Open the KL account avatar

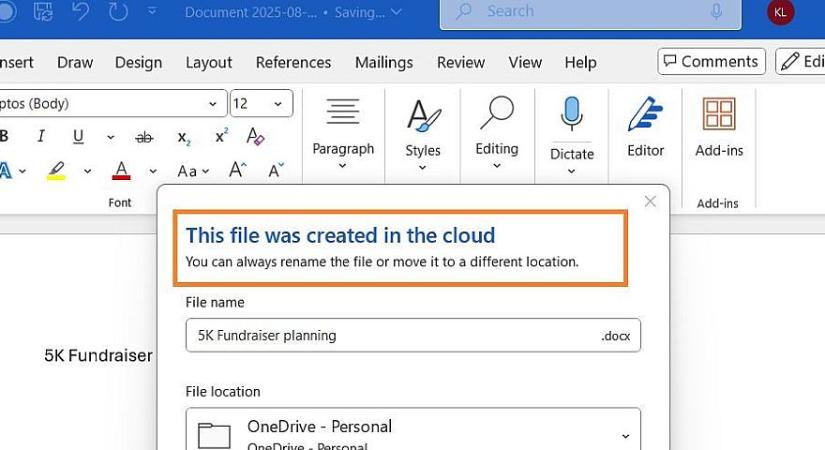[x=780, y=12]
